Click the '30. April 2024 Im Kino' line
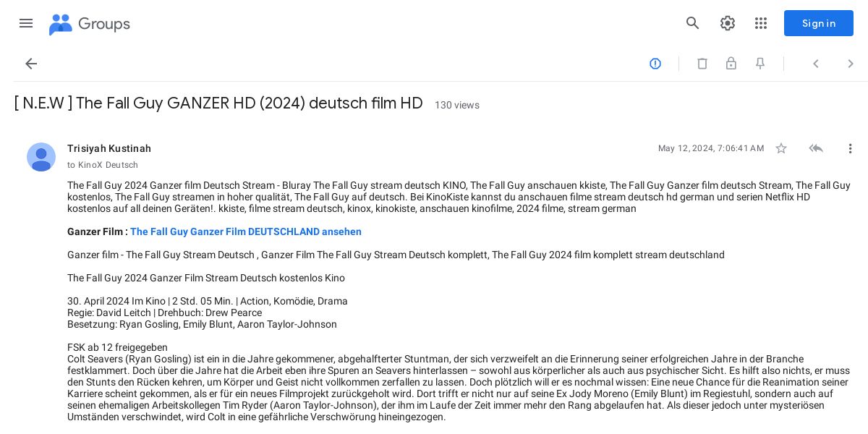Viewport: 868px width, 434px height. (208, 301)
